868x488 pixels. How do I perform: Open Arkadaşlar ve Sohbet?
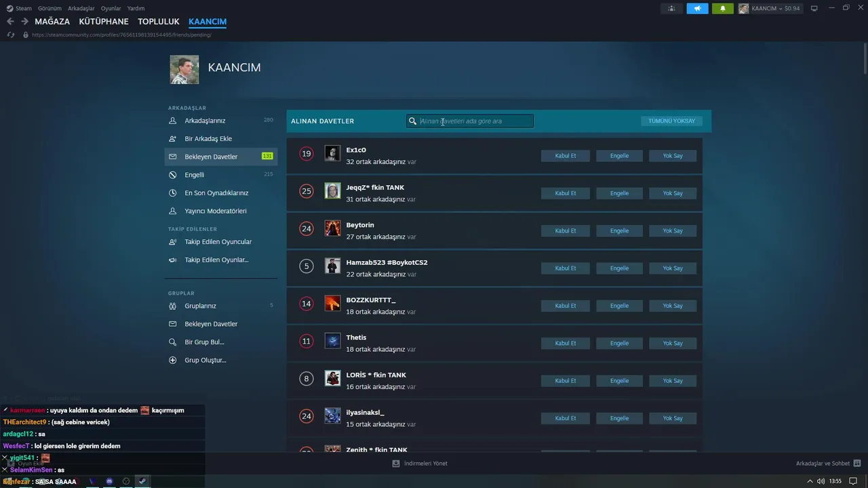[x=828, y=464]
